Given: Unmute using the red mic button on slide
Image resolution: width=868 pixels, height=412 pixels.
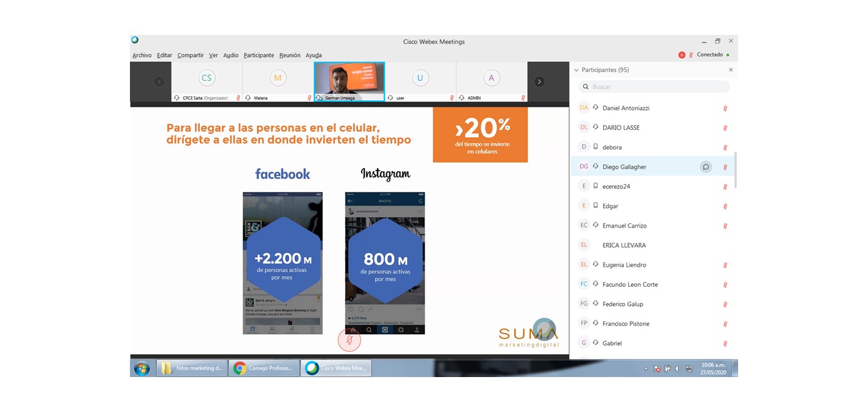Looking at the screenshot, I should click(x=349, y=340).
